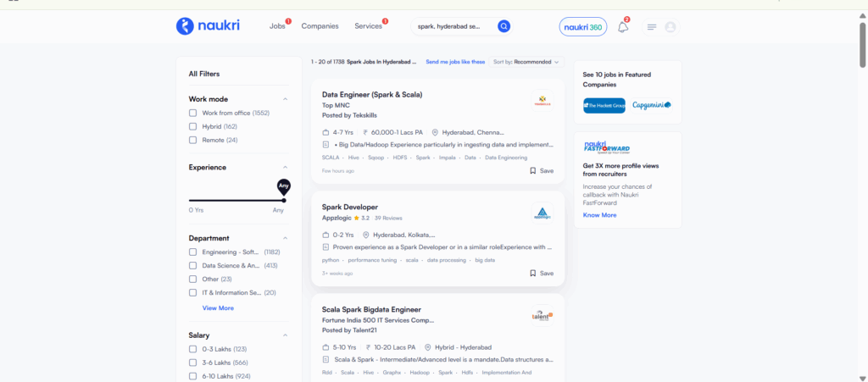Collapse the Experience filter section
Image resolution: width=868 pixels, height=382 pixels.
coord(285,168)
